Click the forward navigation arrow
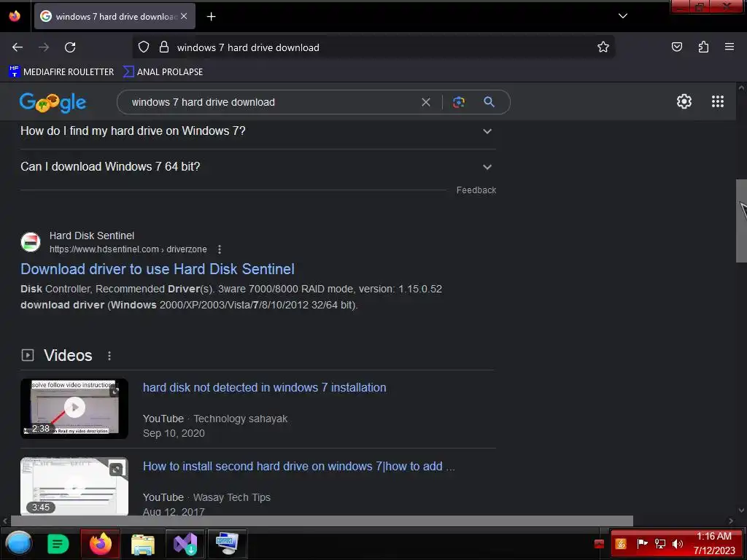This screenshot has width=747, height=560. click(44, 47)
